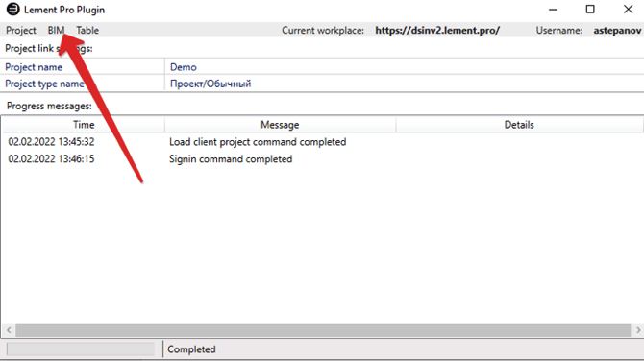The height and width of the screenshot is (361, 644).
Task: Sort by the Time column header
Action: click(x=84, y=125)
